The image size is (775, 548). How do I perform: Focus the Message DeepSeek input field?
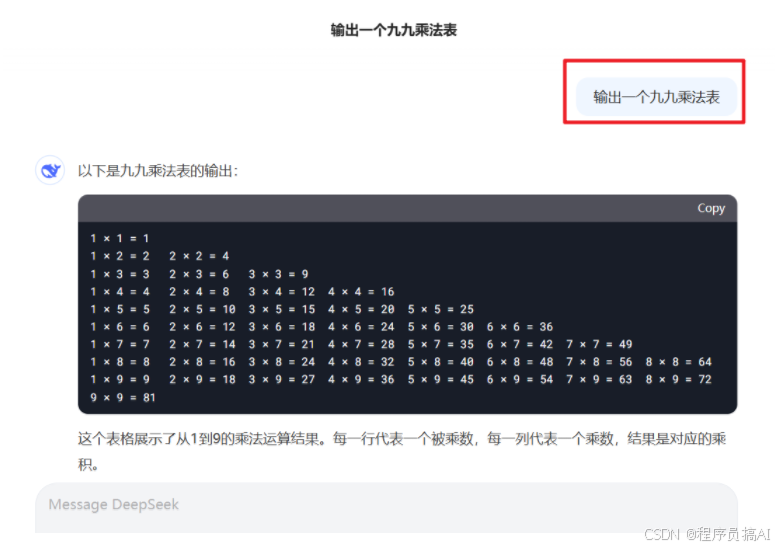[x=386, y=507]
